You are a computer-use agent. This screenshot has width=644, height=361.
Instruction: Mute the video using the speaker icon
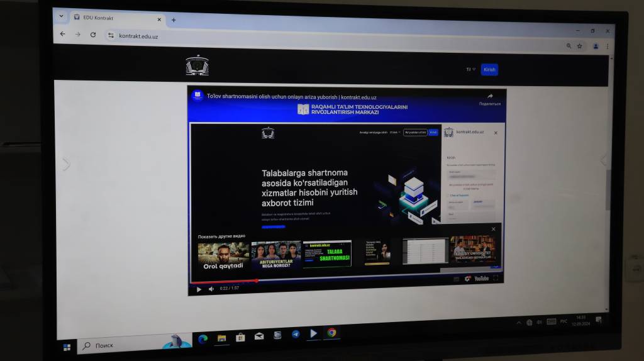tap(211, 289)
